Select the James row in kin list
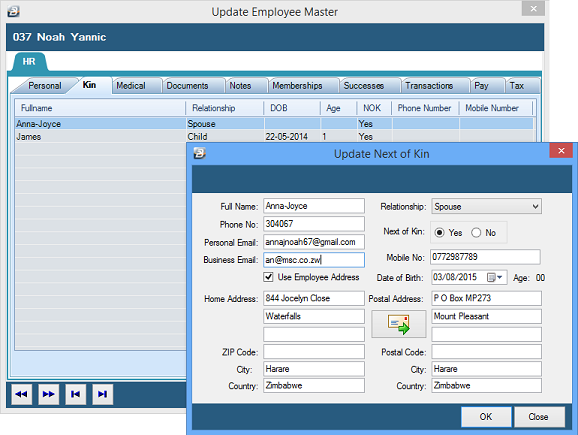The height and width of the screenshot is (435, 578). (274, 136)
